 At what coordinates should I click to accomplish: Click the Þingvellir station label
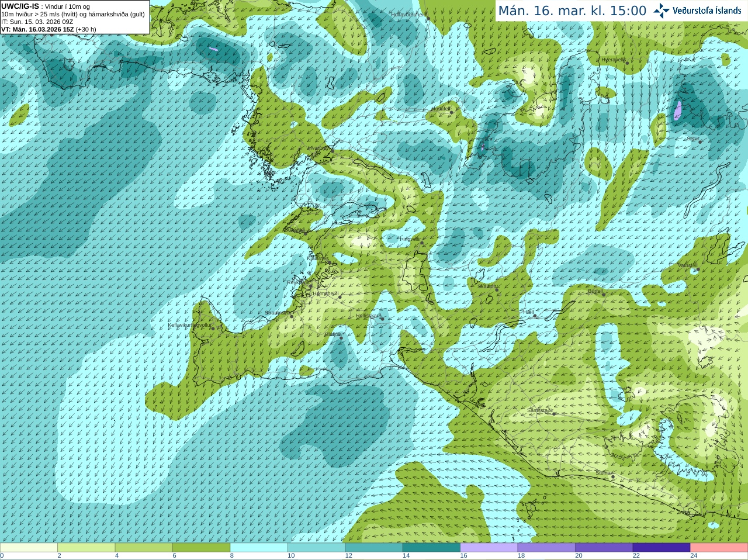tap(410, 239)
